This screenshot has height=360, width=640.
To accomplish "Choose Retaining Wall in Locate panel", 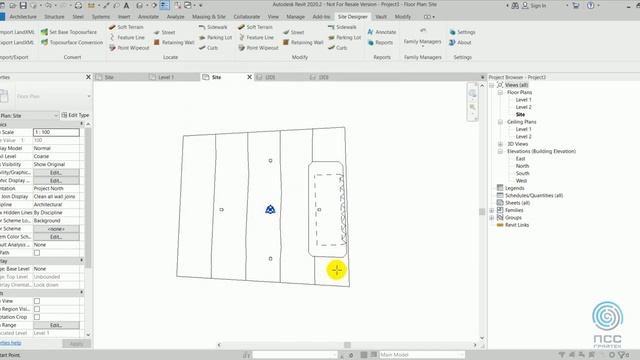I will pyautogui.click(x=173, y=42).
